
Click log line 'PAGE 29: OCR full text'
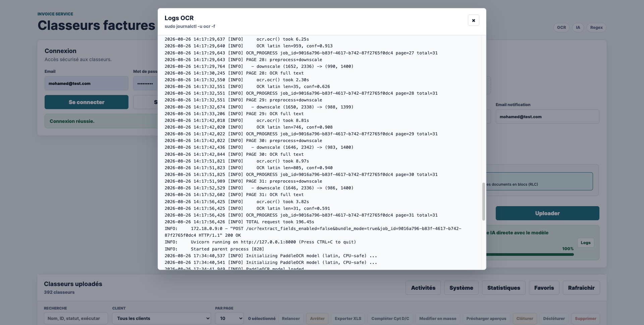(x=234, y=114)
